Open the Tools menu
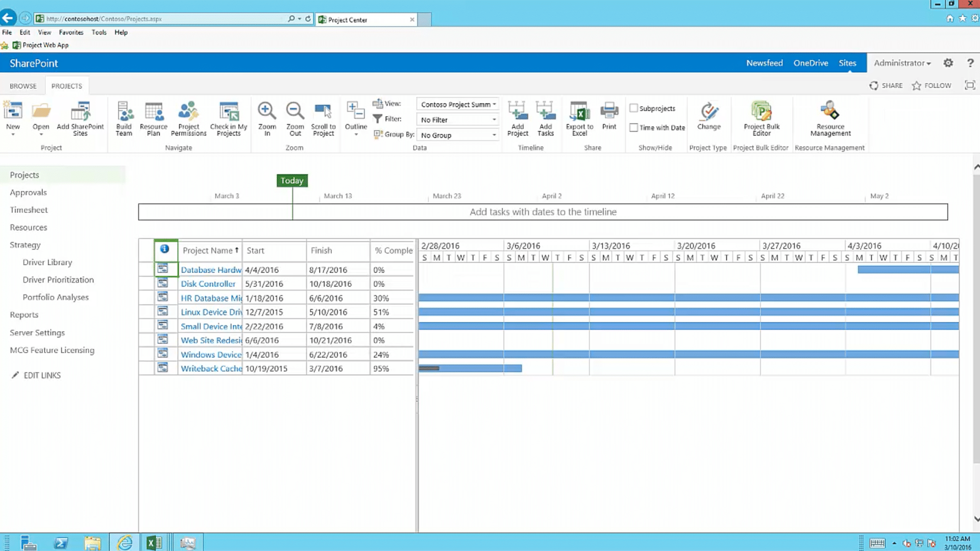Image resolution: width=980 pixels, height=551 pixels. tap(99, 32)
